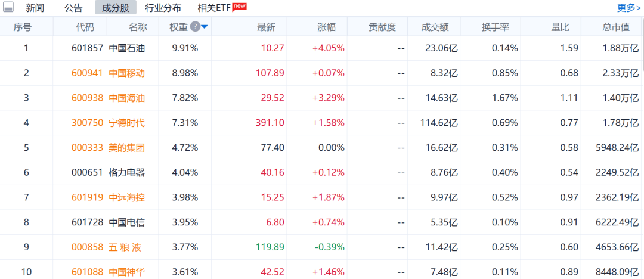Screen dimensions: 644x279
Task: Click the 美的集团 stock name
Action: click(x=126, y=147)
